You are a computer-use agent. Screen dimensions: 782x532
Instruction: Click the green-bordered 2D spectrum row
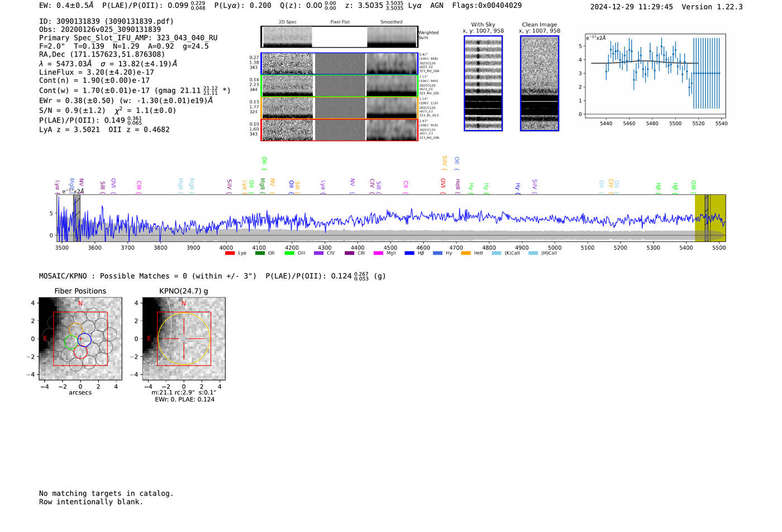pyautogui.click(x=340, y=86)
